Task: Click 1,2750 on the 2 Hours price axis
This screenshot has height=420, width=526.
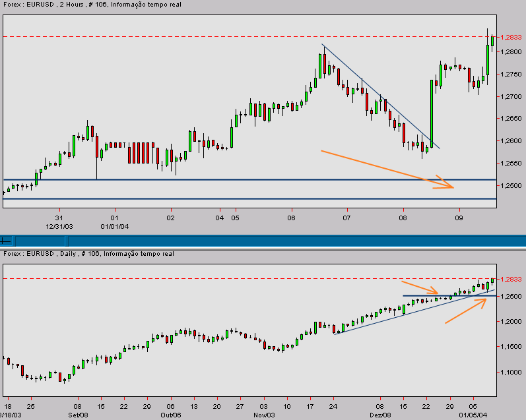Action: [x=511, y=75]
